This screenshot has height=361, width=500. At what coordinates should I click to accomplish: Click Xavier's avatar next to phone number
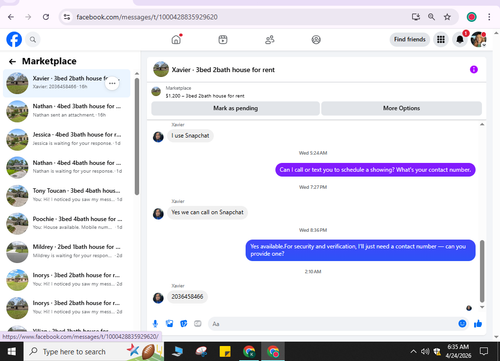click(x=158, y=298)
